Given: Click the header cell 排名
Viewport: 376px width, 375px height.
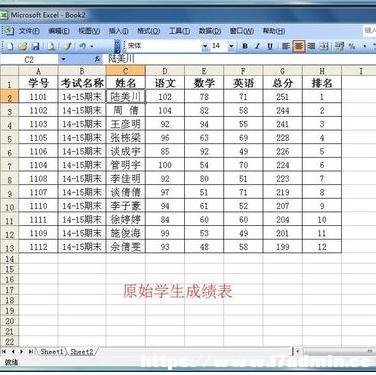Looking at the screenshot, I should pyautogui.click(x=322, y=83).
